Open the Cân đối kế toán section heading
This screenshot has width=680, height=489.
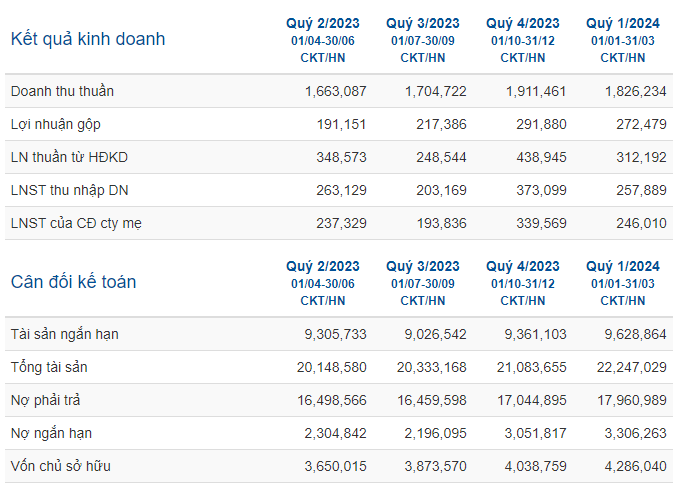[73, 282]
